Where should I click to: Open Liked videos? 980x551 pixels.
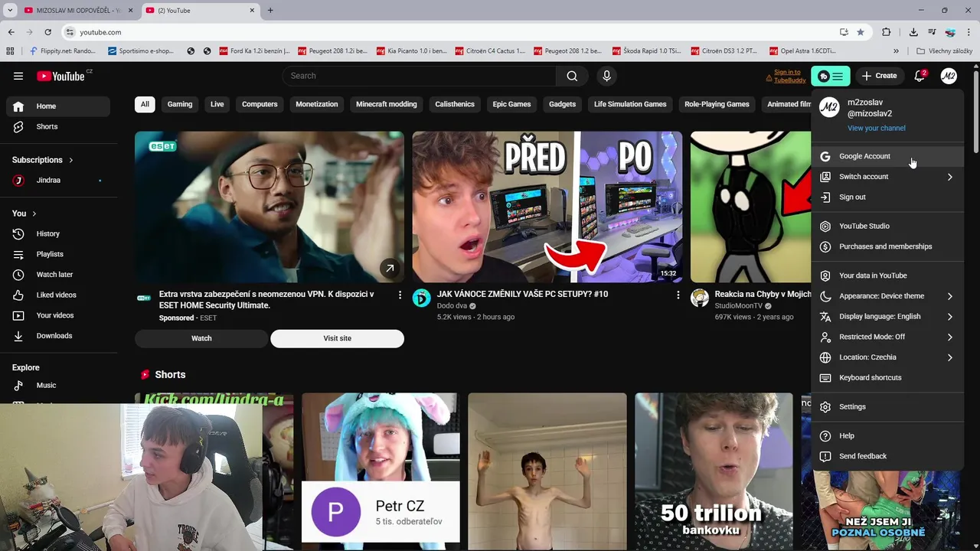coord(57,295)
